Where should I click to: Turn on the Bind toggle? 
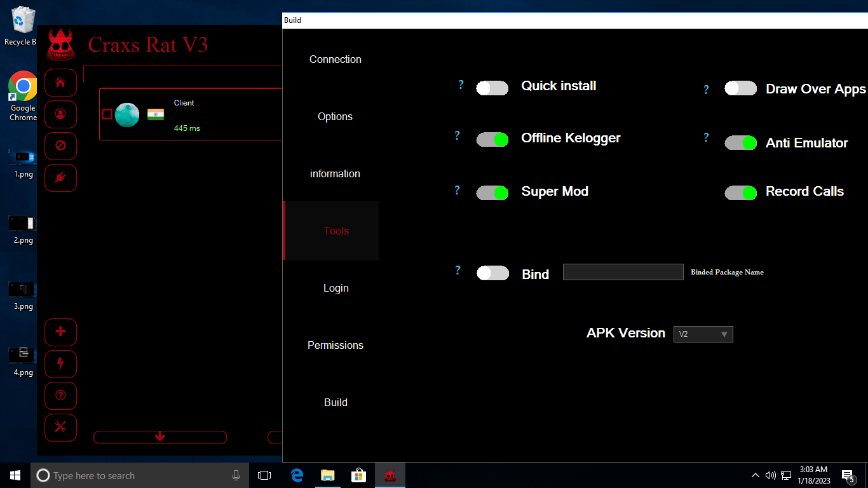tap(493, 273)
